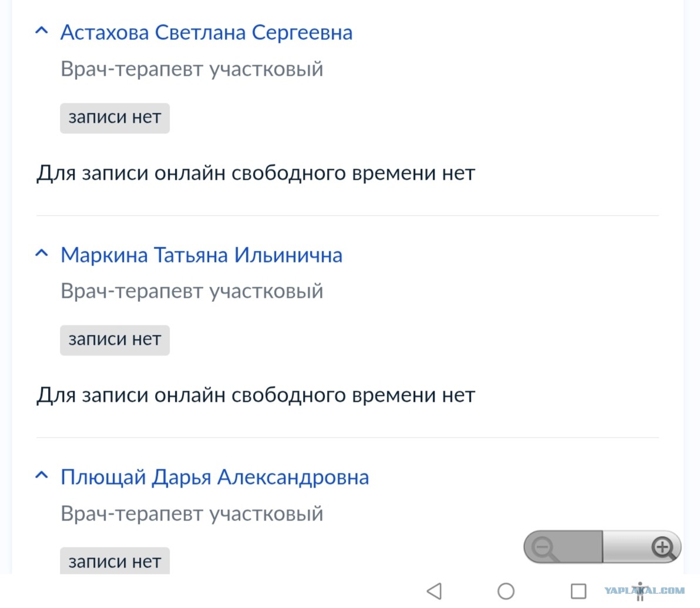Collapse the Плющай Дарья Александровна entry chevron
This screenshot has width=700, height=608.
(x=42, y=476)
